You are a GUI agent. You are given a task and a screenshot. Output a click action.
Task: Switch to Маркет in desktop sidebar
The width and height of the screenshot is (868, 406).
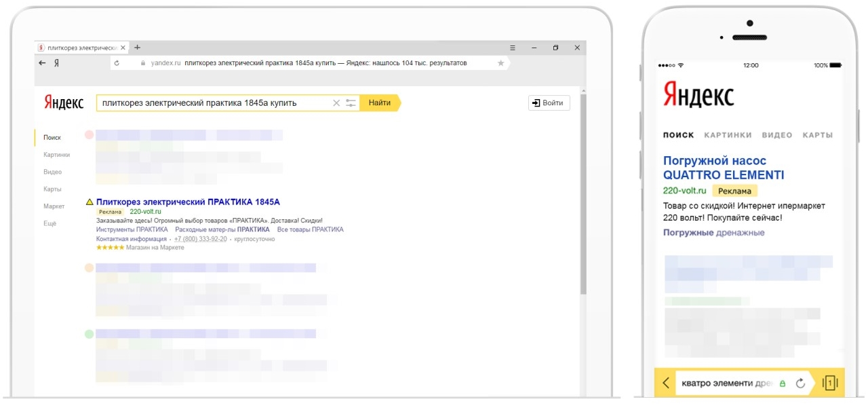click(x=54, y=206)
